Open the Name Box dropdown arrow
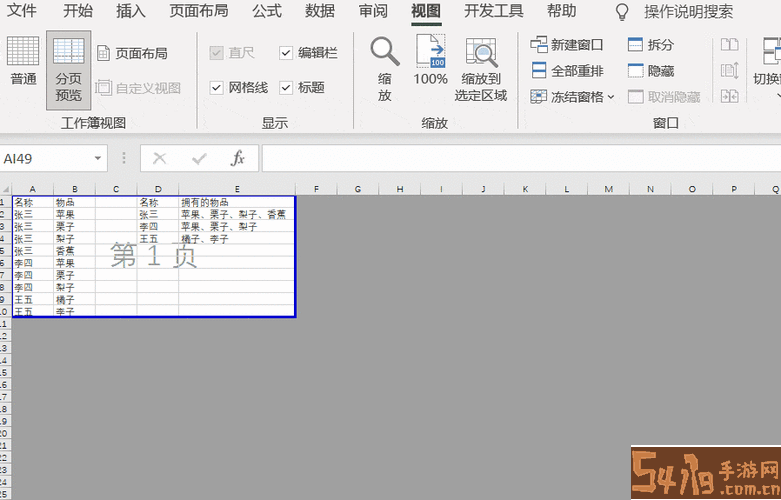The image size is (781, 500). pyautogui.click(x=98, y=158)
